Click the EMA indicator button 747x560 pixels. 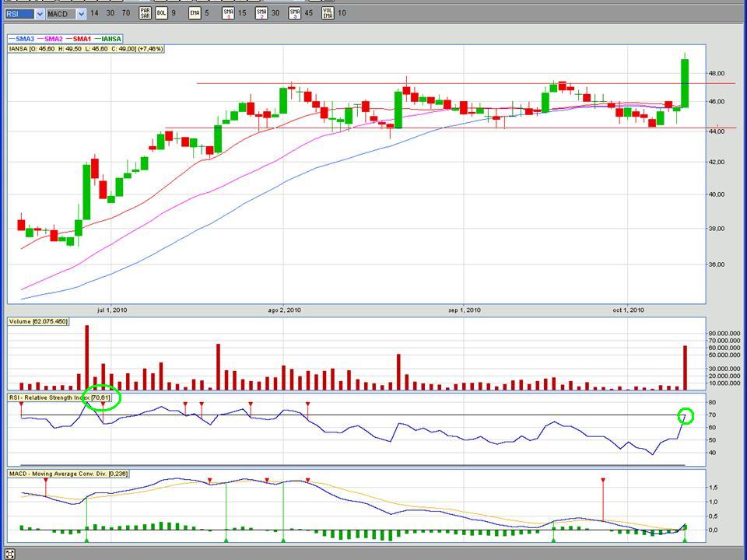click(x=195, y=13)
